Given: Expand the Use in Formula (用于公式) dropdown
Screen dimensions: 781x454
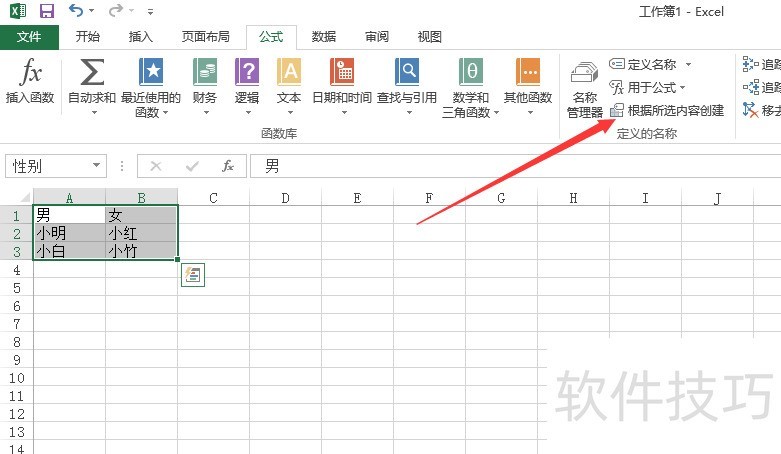Looking at the screenshot, I should click(x=682, y=88).
